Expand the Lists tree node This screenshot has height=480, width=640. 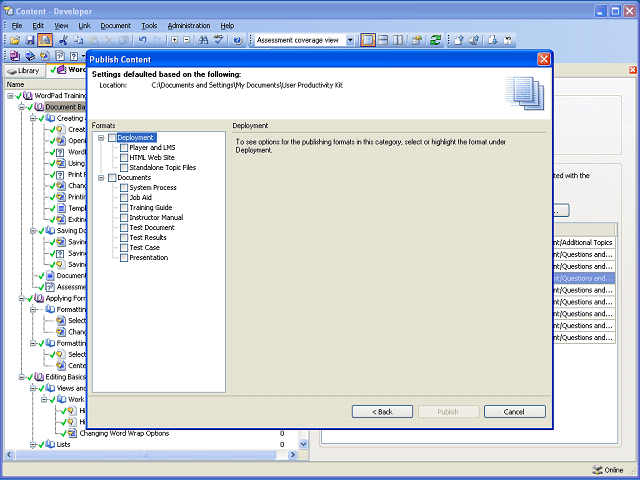[x=33, y=444]
